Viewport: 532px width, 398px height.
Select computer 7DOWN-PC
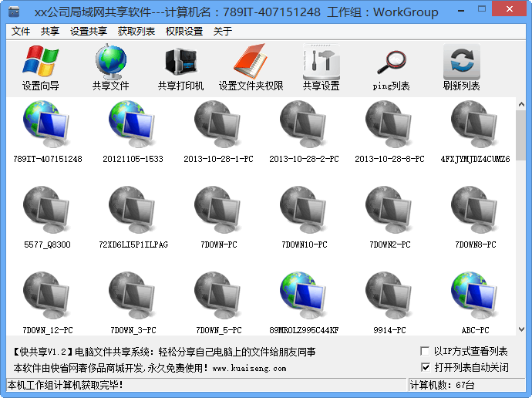[218, 218]
